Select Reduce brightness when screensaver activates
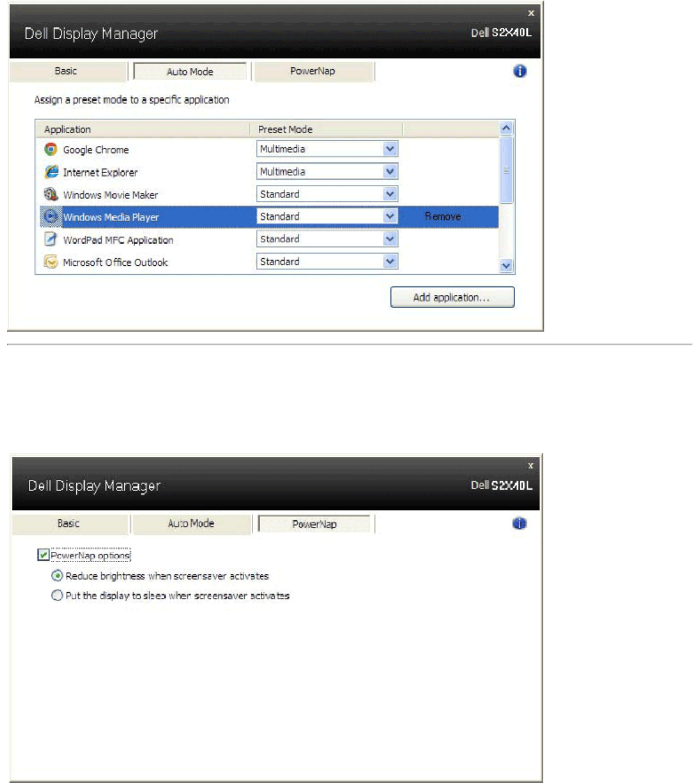Viewport: 700px width, 783px height. pos(57,576)
